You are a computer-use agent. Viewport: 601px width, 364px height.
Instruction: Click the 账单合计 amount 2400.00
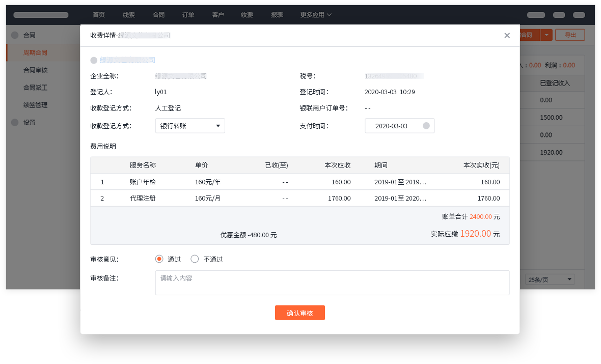(x=481, y=216)
